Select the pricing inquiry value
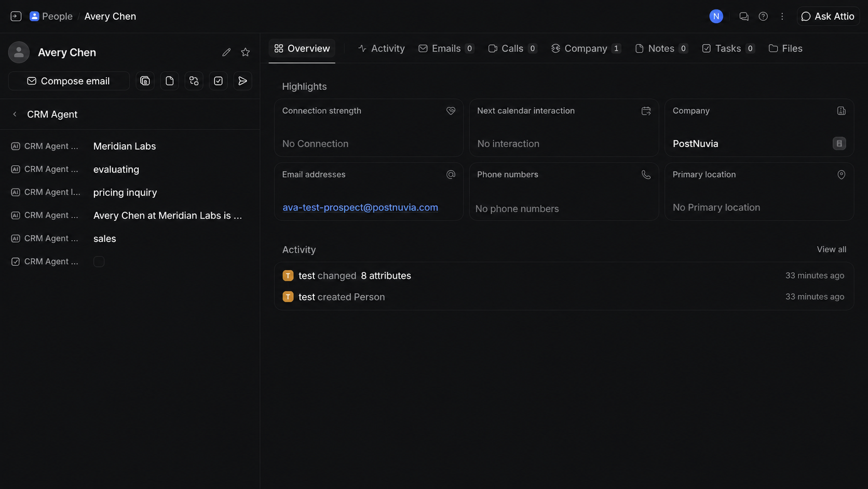Viewport: 868px width, 489px height. [125, 192]
